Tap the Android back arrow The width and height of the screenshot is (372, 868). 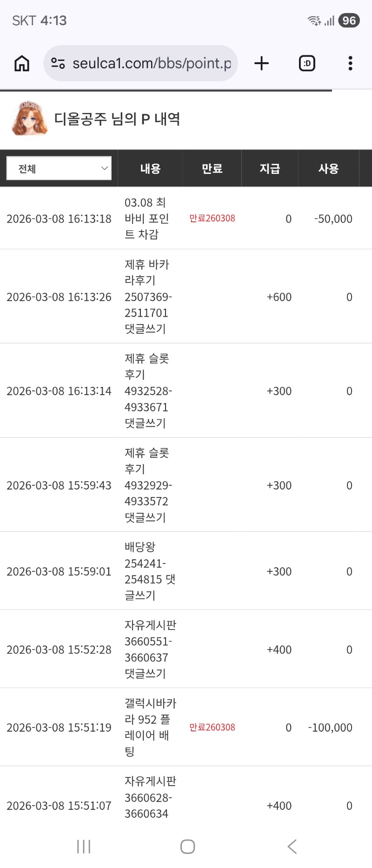pyautogui.click(x=292, y=847)
